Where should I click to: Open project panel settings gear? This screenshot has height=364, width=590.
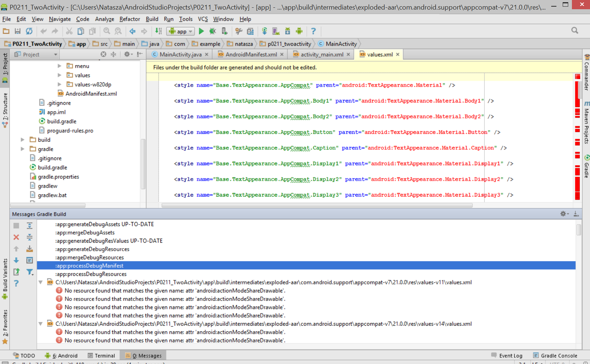click(128, 54)
